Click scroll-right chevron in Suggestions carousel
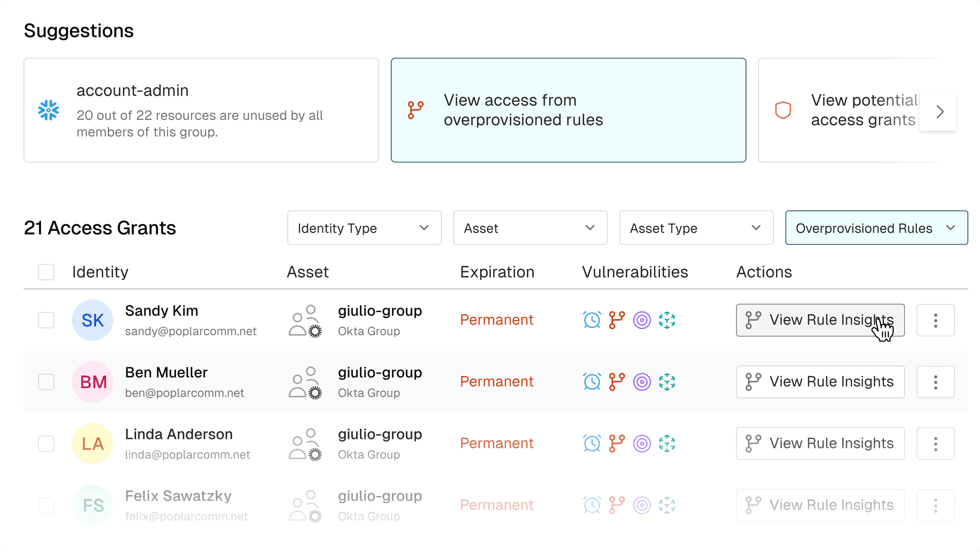The width and height of the screenshot is (980, 552). pos(939,112)
